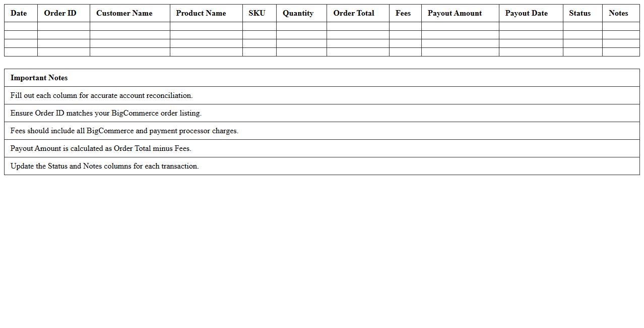Click the Order Total header cell
The width and height of the screenshot is (644, 328).
coord(354,13)
